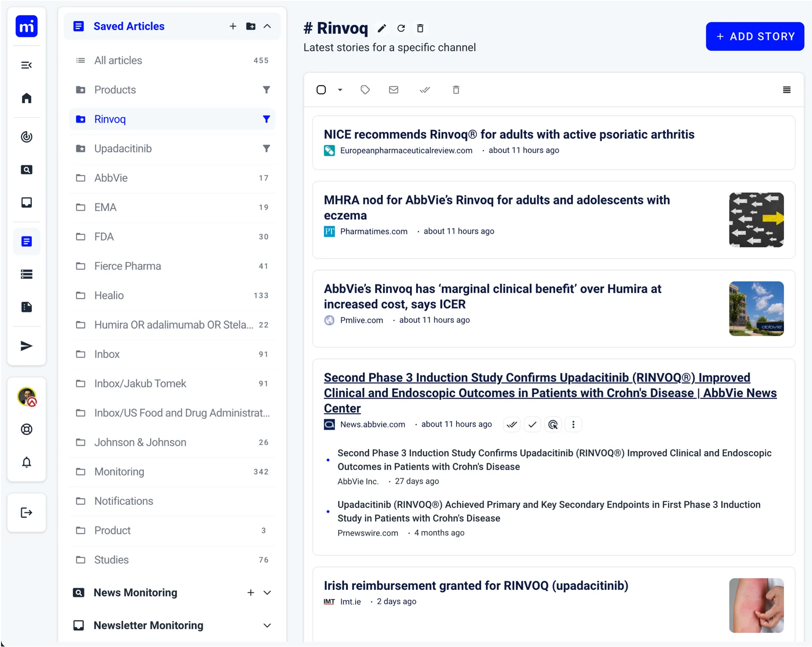Viewport: 812px width, 647px height.
Task: Open the arrows thumbnail on MHRA article
Action: coord(756,220)
